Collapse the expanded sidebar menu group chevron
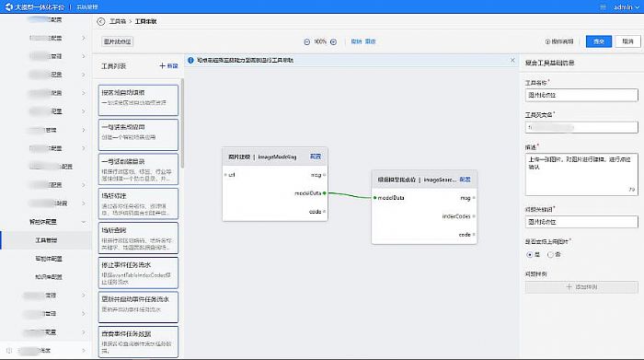644x360 pixels. coord(84,222)
